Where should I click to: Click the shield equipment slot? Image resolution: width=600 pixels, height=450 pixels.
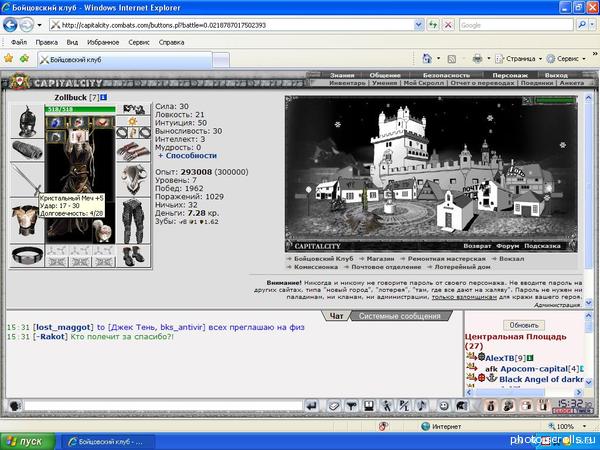pos(134,180)
